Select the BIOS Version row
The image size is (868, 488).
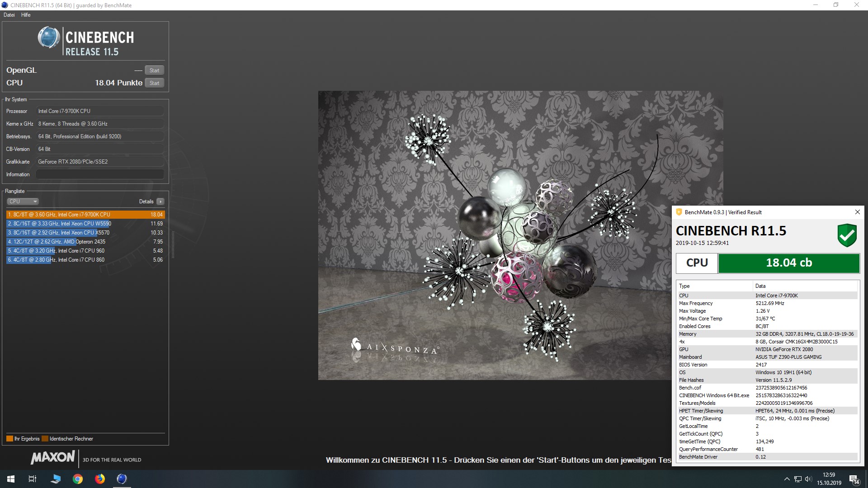(x=767, y=365)
